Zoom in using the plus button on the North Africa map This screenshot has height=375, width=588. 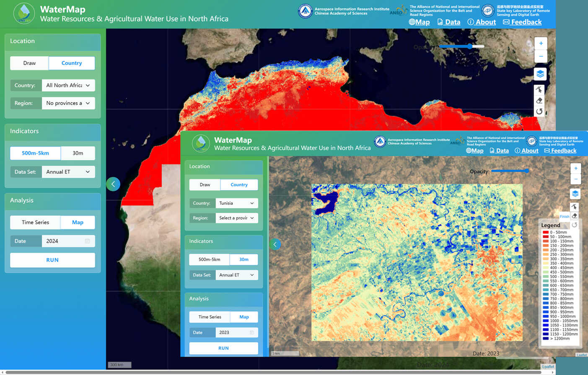pos(541,44)
